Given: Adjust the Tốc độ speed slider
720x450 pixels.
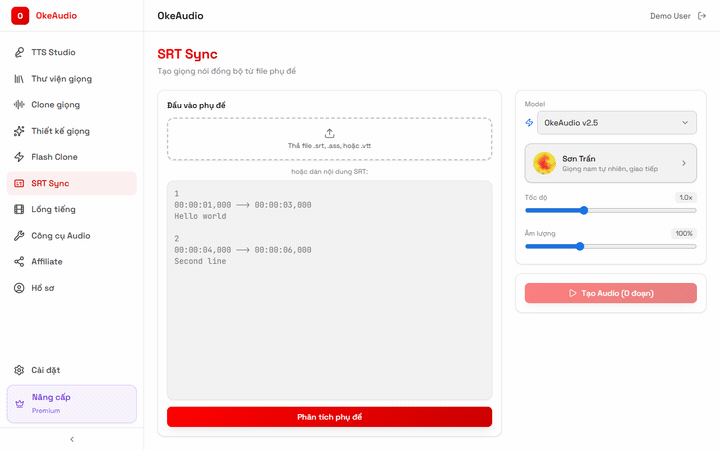Looking at the screenshot, I should point(584,210).
